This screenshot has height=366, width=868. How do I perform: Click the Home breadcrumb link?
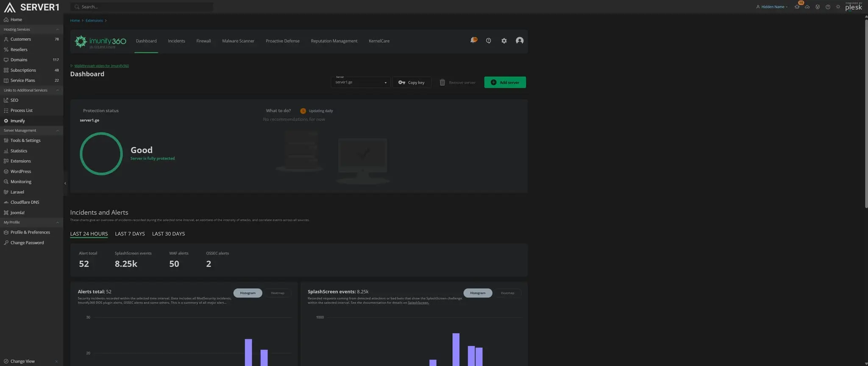click(75, 20)
